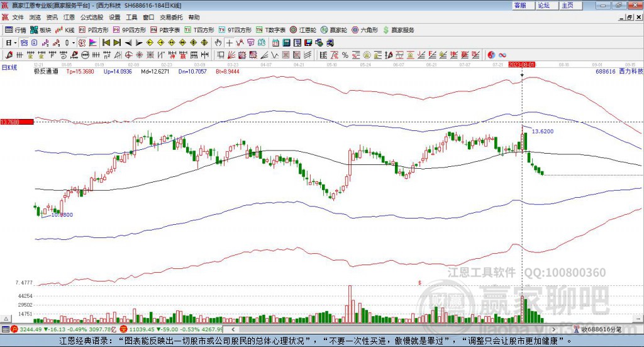The image size is (644, 347).
Task: Launch the 赢家轮 wheel tool
Action: pyautogui.click(x=334, y=30)
